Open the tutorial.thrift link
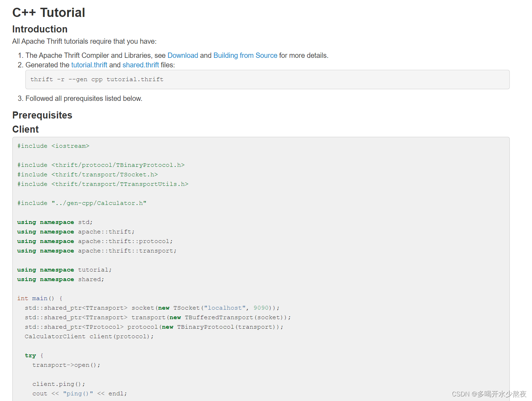 [x=89, y=65]
